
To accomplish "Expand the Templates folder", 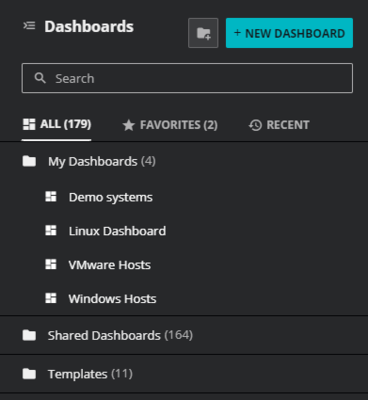I will (184, 374).
